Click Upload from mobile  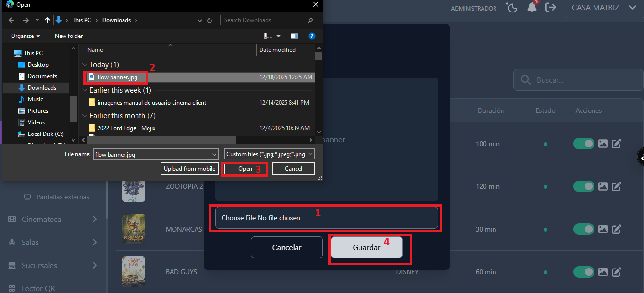pyautogui.click(x=189, y=169)
